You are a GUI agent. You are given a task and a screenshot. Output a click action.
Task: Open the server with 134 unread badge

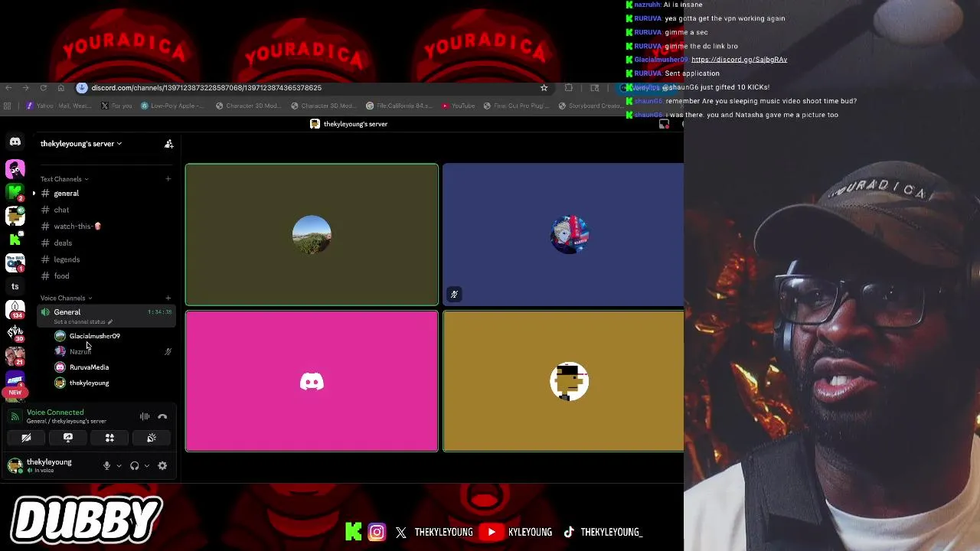click(x=15, y=311)
